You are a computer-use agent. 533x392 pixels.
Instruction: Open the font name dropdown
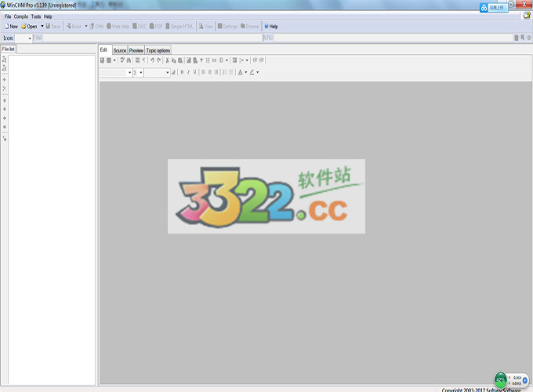pos(115,72)
